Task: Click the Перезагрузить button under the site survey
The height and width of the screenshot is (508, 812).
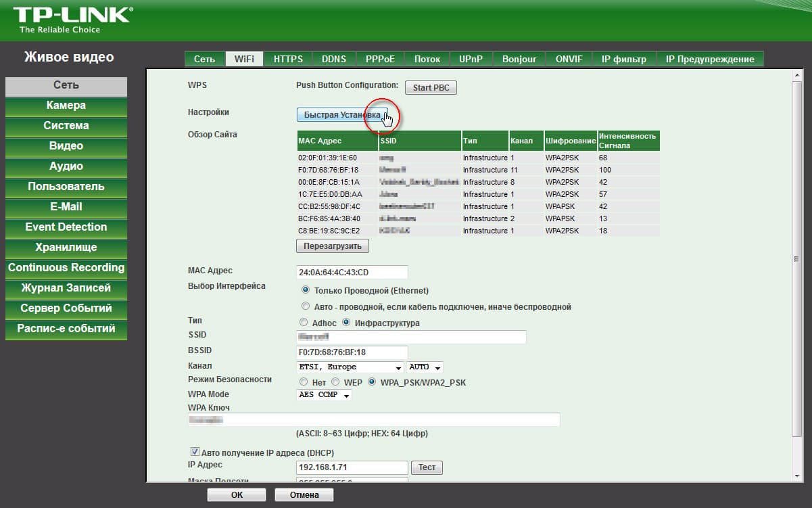Action: pos(333,246)
